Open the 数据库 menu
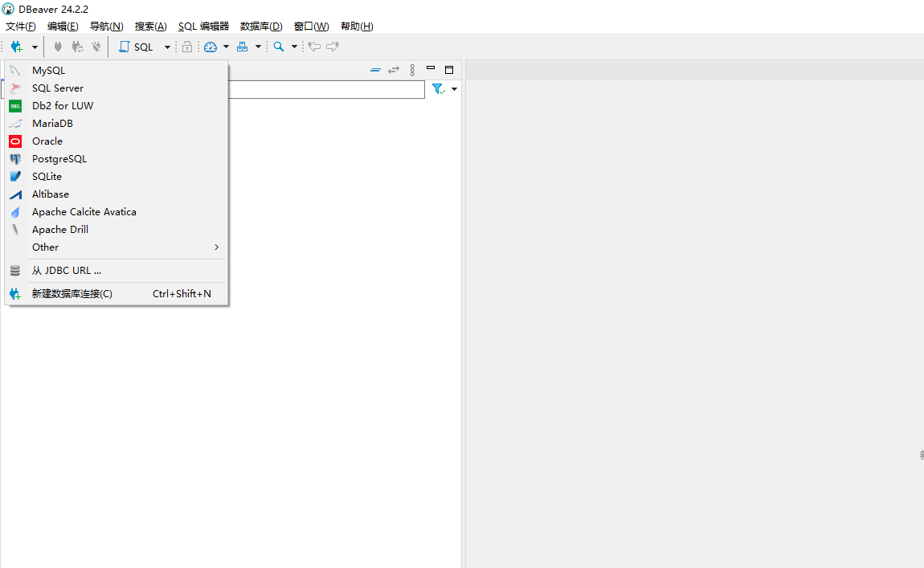Image resolution: width=924 pixels, height=568 pixels. click(261, 26)
